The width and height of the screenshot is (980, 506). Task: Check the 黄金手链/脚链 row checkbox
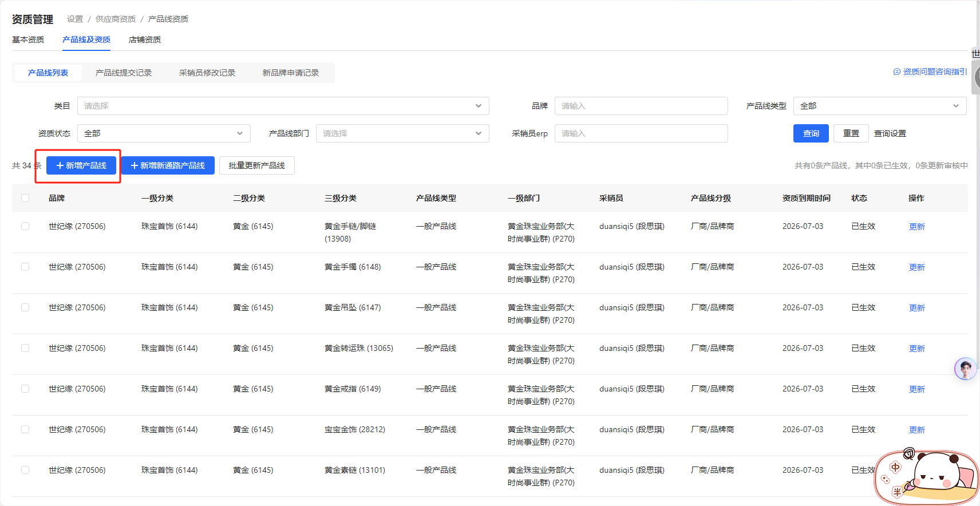(25, 226)
